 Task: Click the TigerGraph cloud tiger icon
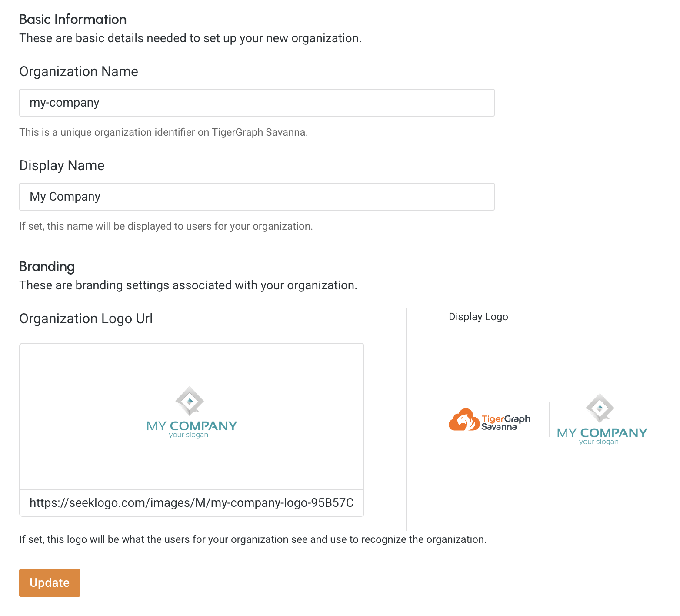[463, 420]
